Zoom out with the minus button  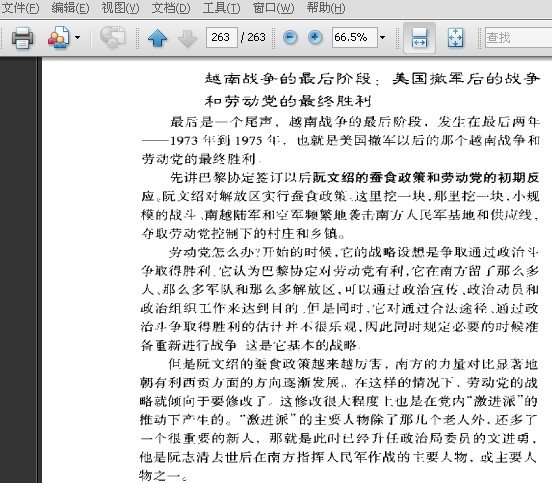pos(290,37)
